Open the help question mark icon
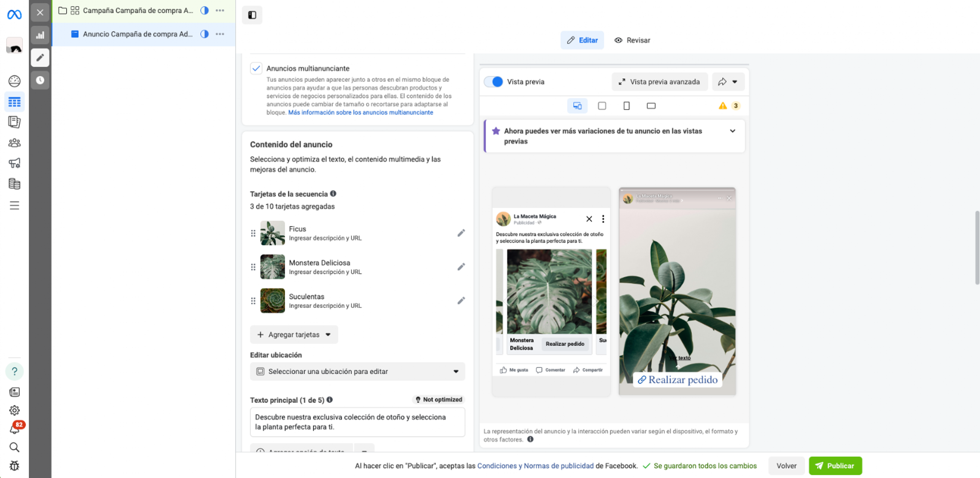Image resolution: width=980 pixels, height=478 pixels. tap(15, 371)
